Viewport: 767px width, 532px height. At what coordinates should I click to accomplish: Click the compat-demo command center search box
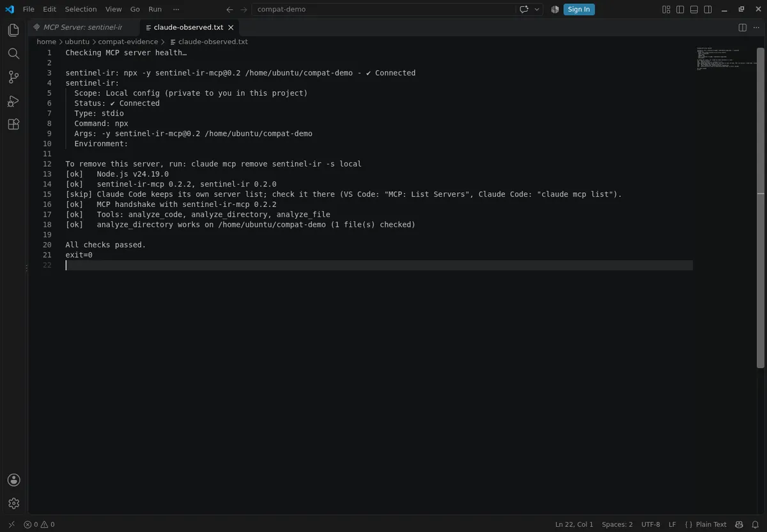(383, 10)
